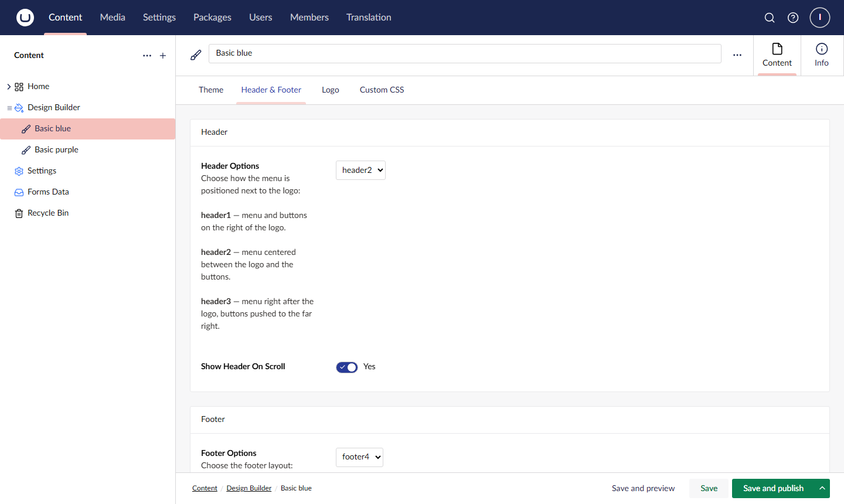Select Basic blue in the content tree
The width and height of the screenshot is (844, 504).
(x=88, y=129)
